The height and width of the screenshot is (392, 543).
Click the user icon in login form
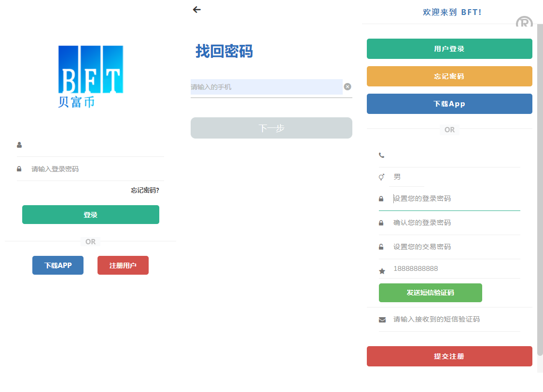pyautogui.click(x=19, y=145)
